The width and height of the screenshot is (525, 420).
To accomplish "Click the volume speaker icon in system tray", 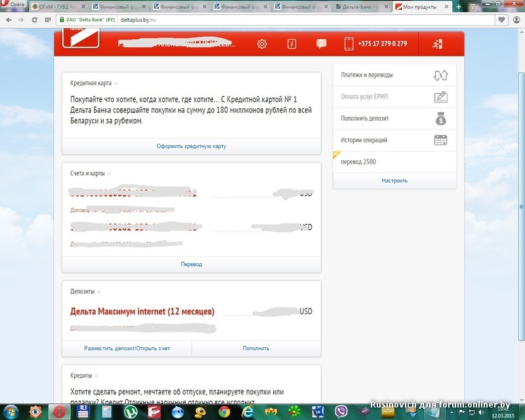I will 481,412.
